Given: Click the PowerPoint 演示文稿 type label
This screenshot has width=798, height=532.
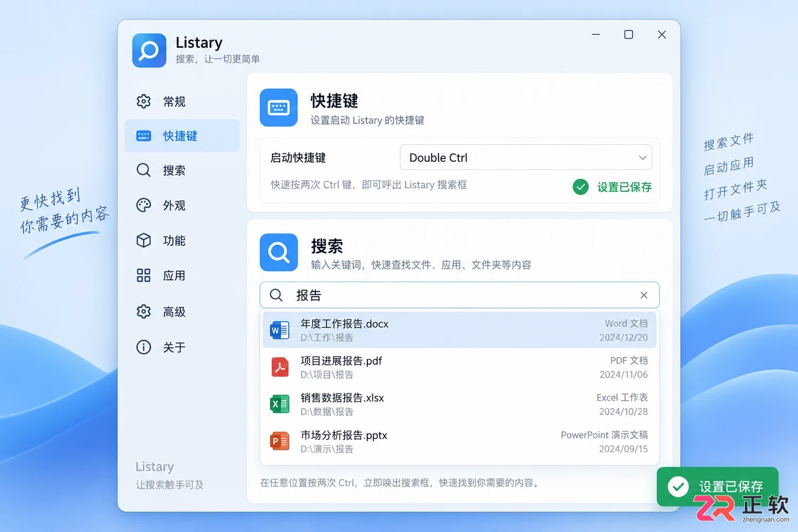Looking at the screenshot, I should 604,435.
